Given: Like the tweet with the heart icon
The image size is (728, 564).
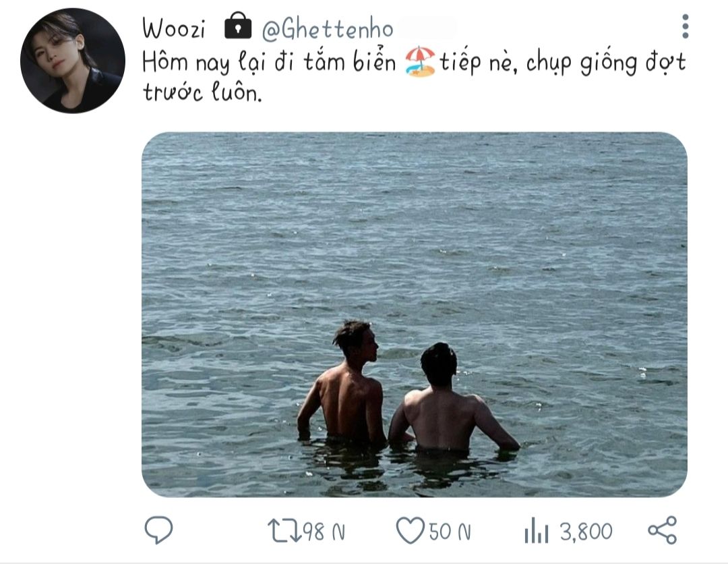Looking at the screenshot, I should click(409, 531).
